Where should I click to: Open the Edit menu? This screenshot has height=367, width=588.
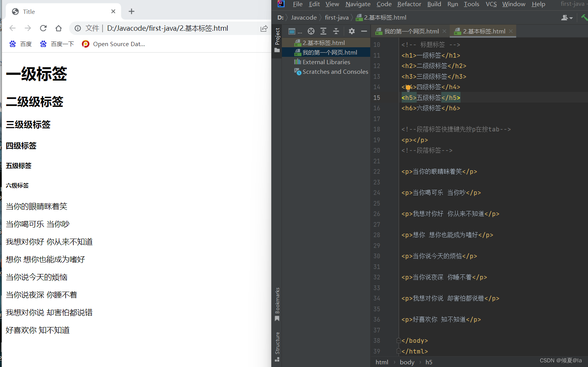coord(314,4)
